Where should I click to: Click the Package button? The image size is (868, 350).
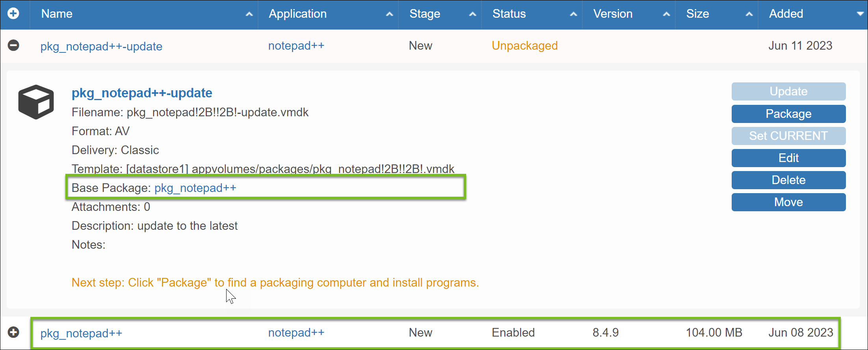[x=788, y=114]
